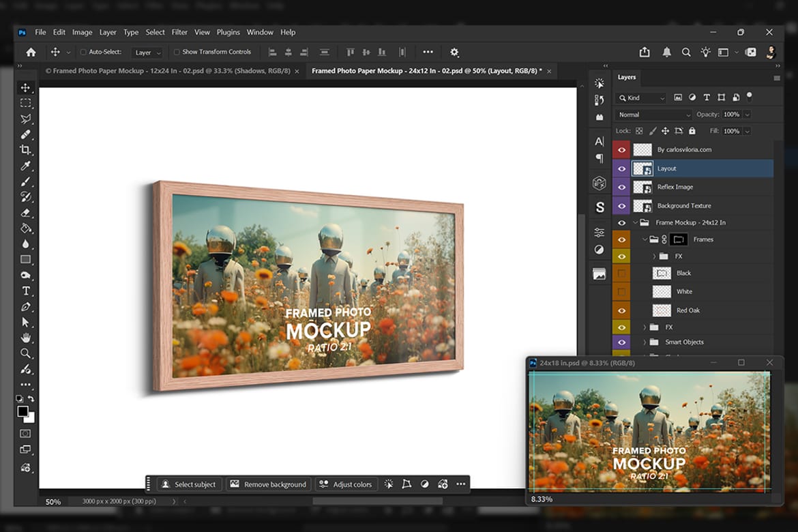
Task: Open the options bar settings gear
Action: tap(454, 52)
